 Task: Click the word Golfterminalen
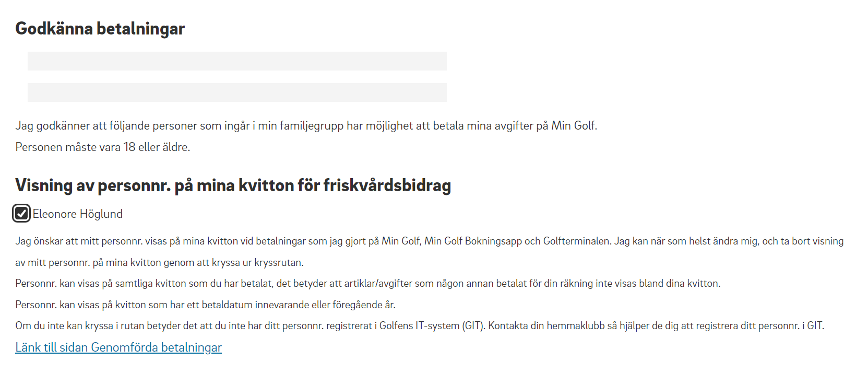[x=577, y=241]
